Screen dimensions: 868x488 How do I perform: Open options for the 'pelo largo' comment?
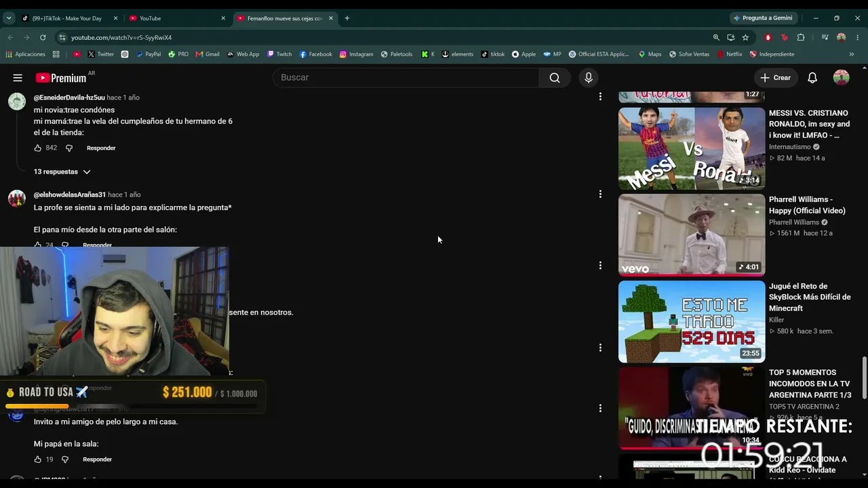click(600, 408)
